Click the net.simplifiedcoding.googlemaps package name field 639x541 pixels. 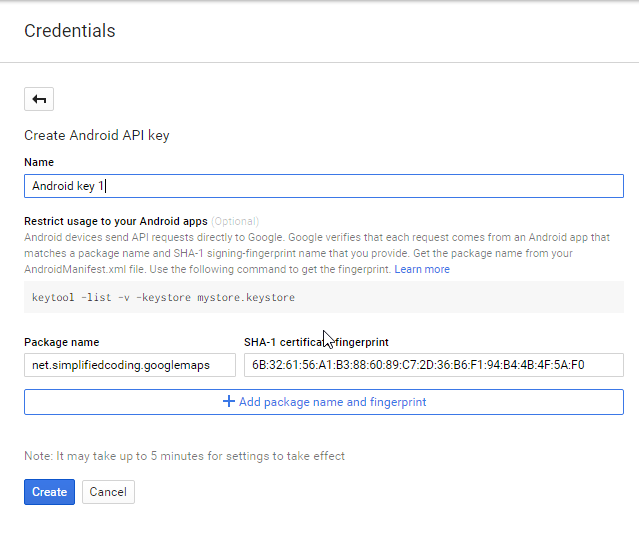coord(130,365)
